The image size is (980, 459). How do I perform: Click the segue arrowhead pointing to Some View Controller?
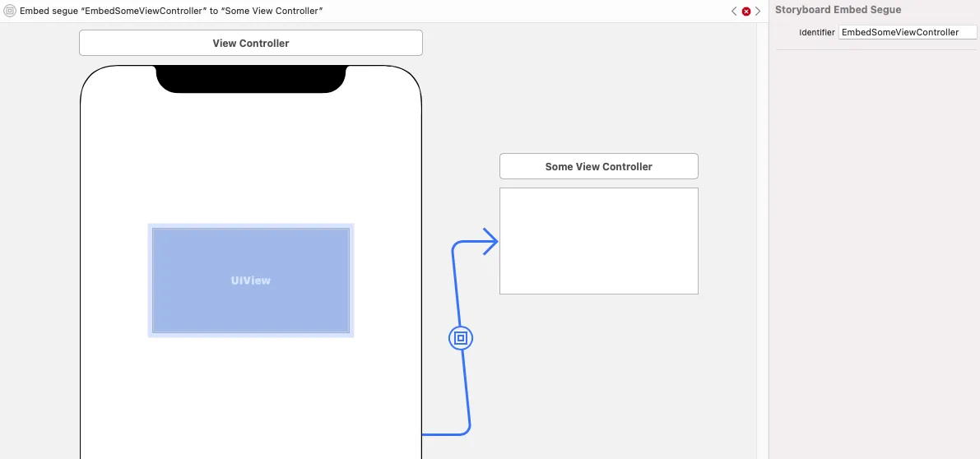point(490,241)
